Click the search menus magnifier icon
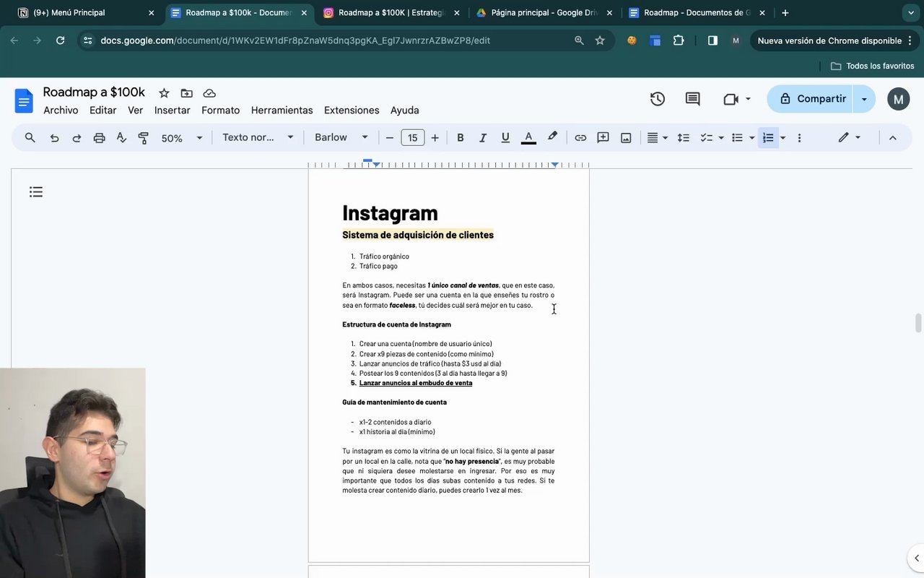 coord(30,137)
